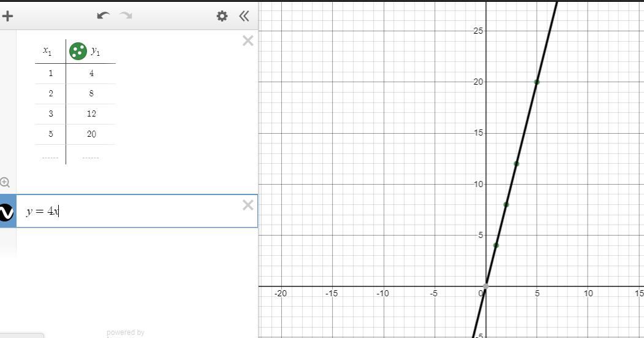Collapse the expression list panel
Viewport: 644px width, 338px height.
tap(244, 16)
